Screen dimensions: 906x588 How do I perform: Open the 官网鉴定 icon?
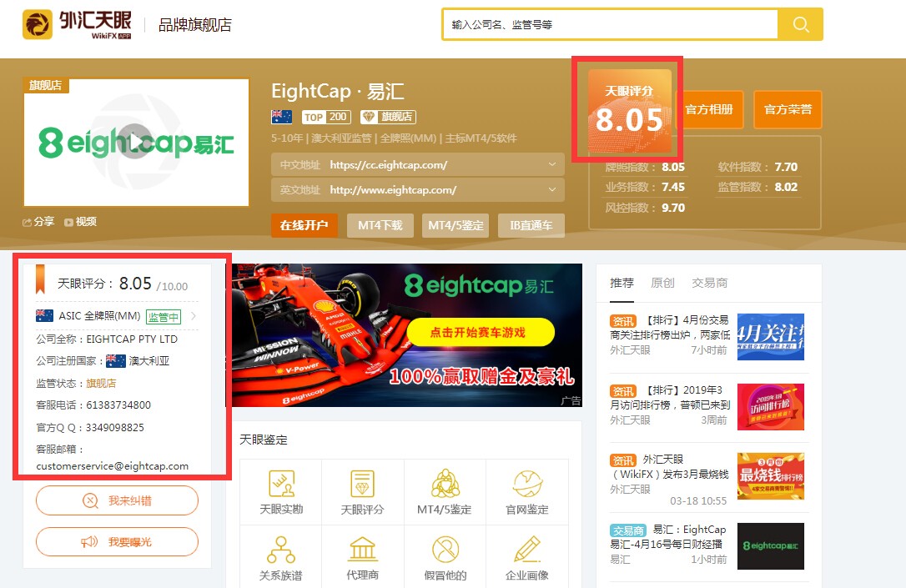click(x=527, y=484)
